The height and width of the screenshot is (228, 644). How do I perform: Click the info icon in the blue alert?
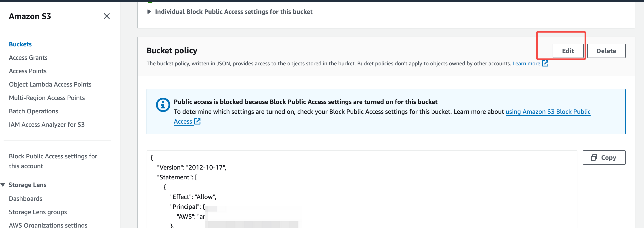pyautogui.click(x=163, y=105)
